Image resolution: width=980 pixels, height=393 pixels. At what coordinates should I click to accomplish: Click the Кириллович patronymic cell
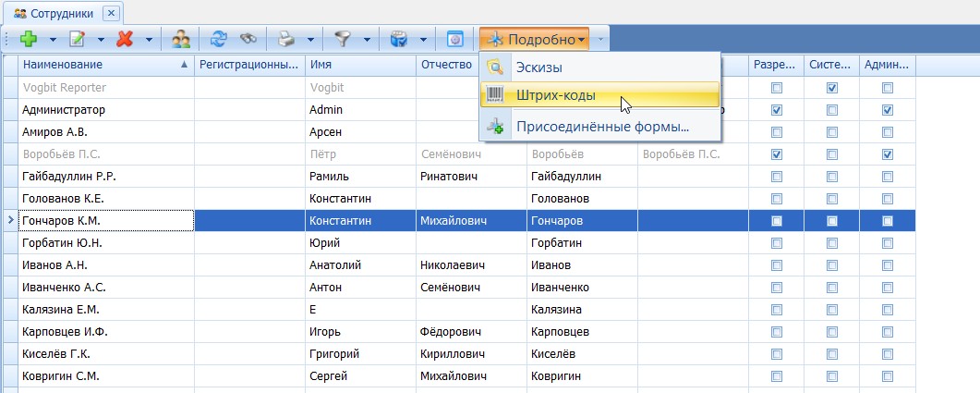471,354
